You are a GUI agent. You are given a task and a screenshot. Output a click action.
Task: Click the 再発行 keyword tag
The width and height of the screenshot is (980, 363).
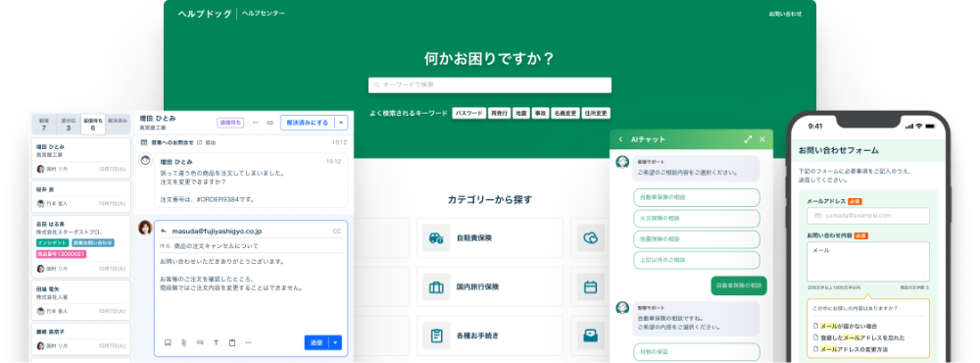(x=499, y=113)
